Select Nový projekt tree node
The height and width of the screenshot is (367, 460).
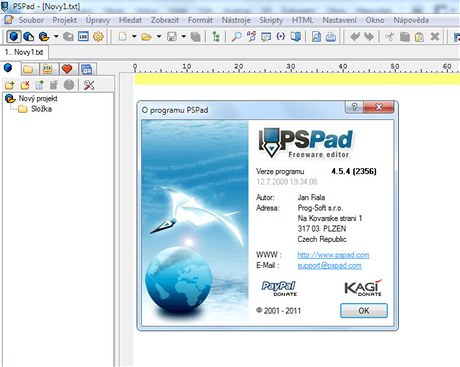click(38, 98)
